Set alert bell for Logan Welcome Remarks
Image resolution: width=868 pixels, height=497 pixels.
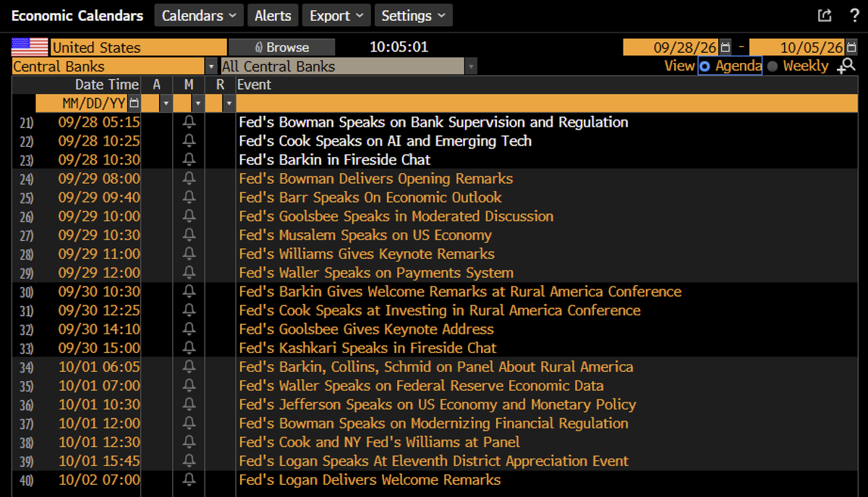click(189, 480)
